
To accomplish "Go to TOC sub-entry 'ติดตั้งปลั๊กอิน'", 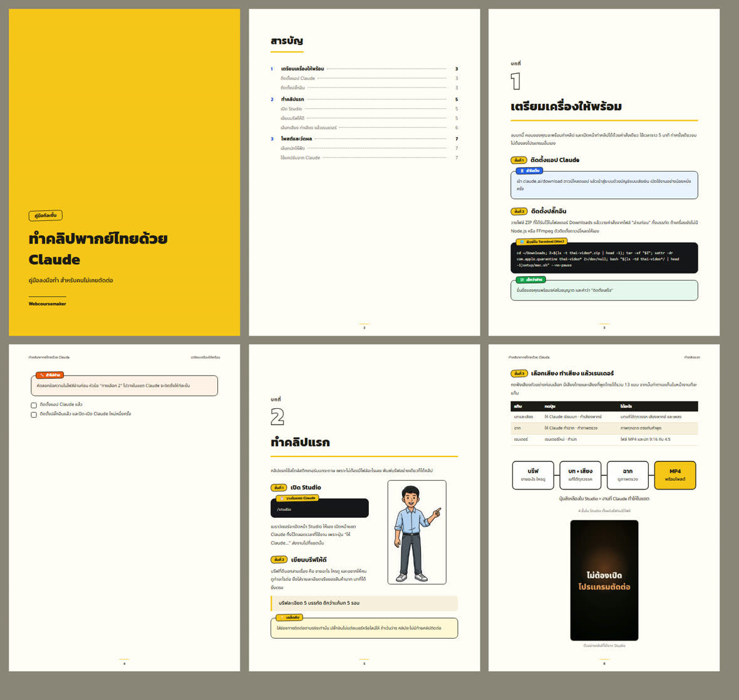I will click(369, 88).
